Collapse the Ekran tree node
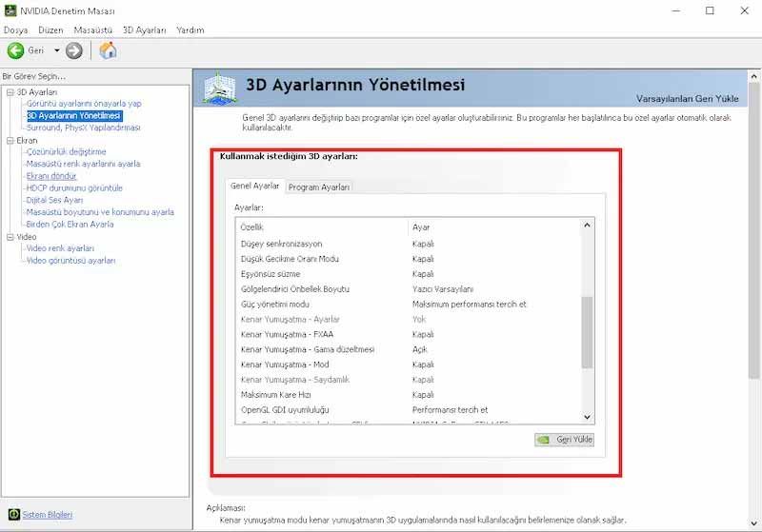762x532 pixels. point(10,140)
